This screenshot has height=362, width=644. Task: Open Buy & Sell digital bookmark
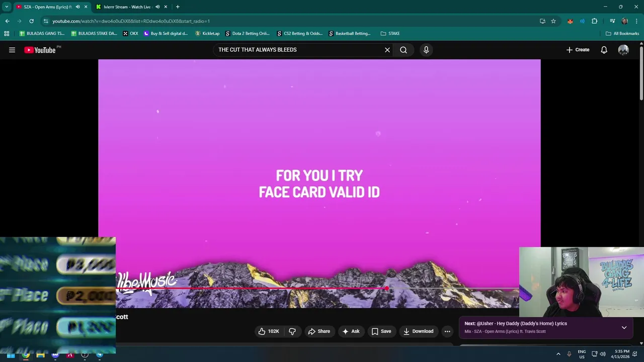[x=166, y=34]
